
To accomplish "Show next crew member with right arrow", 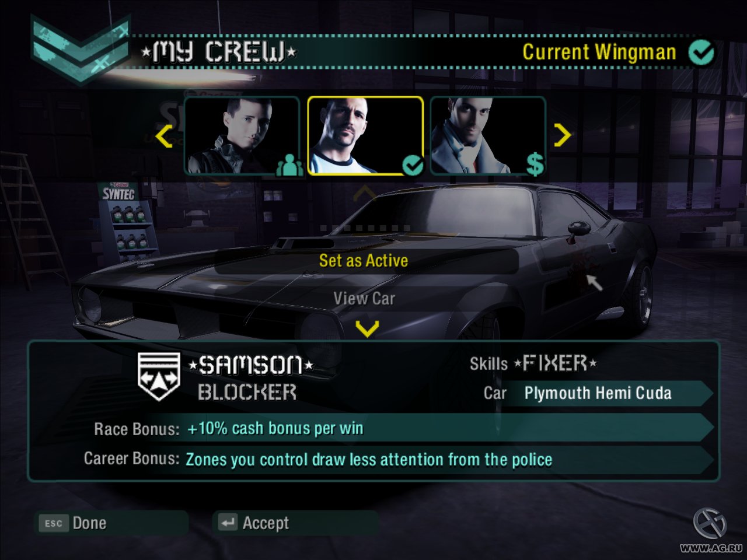I will (562, 135).
